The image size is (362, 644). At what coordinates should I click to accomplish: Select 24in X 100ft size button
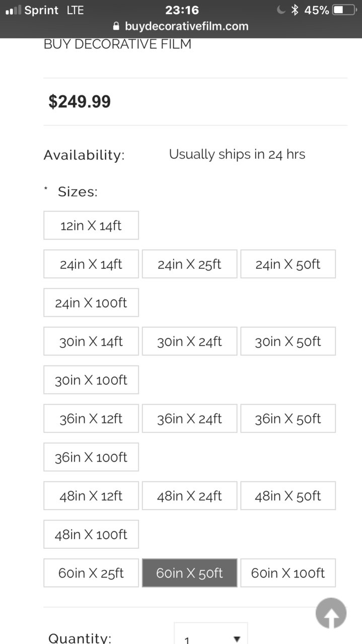[91, 303]
